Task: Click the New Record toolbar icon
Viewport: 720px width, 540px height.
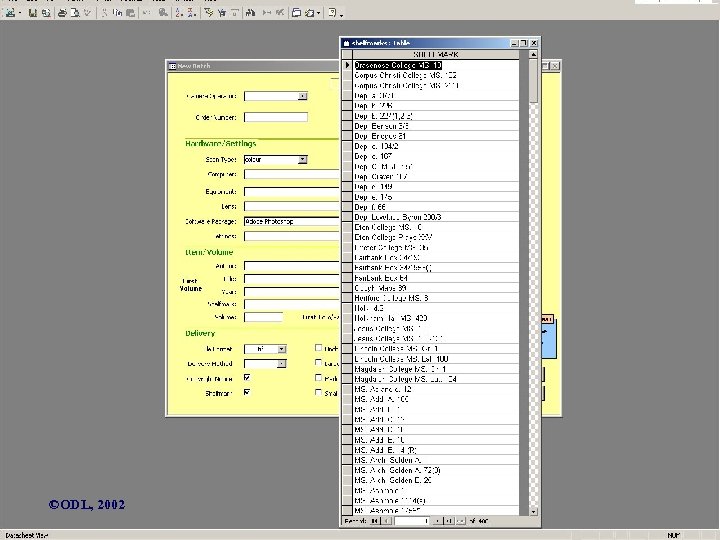Action: click(x=267, y=13)
